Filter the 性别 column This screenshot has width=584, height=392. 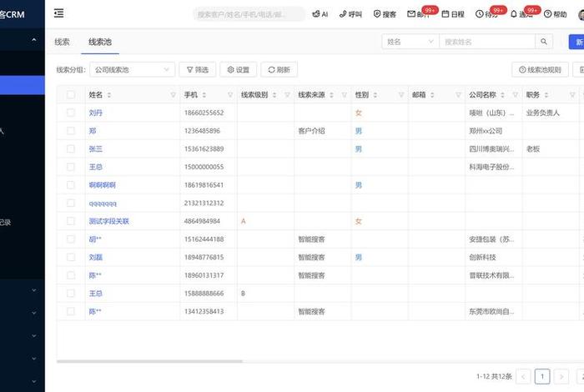(401, 95)
